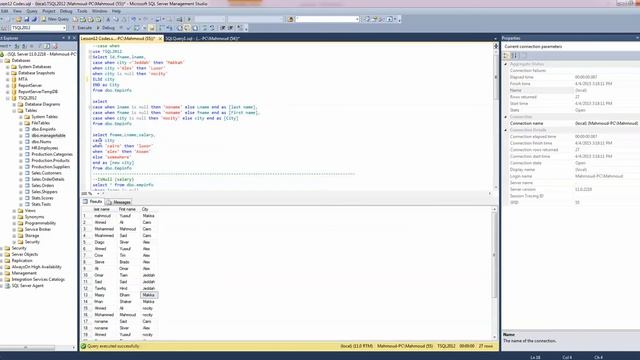Click the 'First name' results column header
Image resolution: width=640 pixels, height=360 pixels.
[128, 209]
